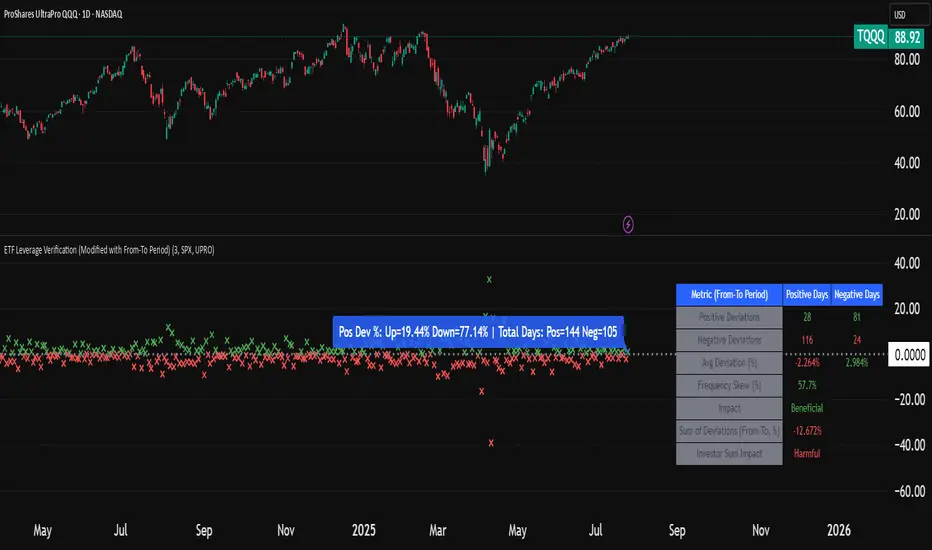Select the Impact row label

(x=729, y=408)
